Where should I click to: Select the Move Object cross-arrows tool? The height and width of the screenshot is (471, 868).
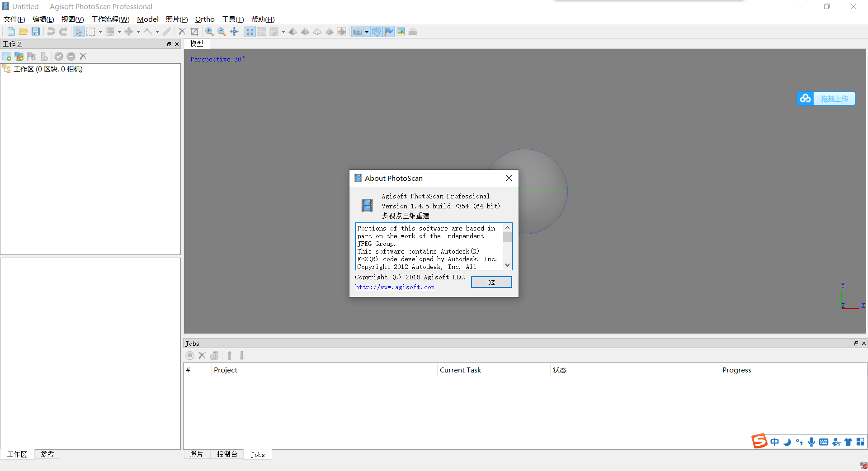click(129, 32)
